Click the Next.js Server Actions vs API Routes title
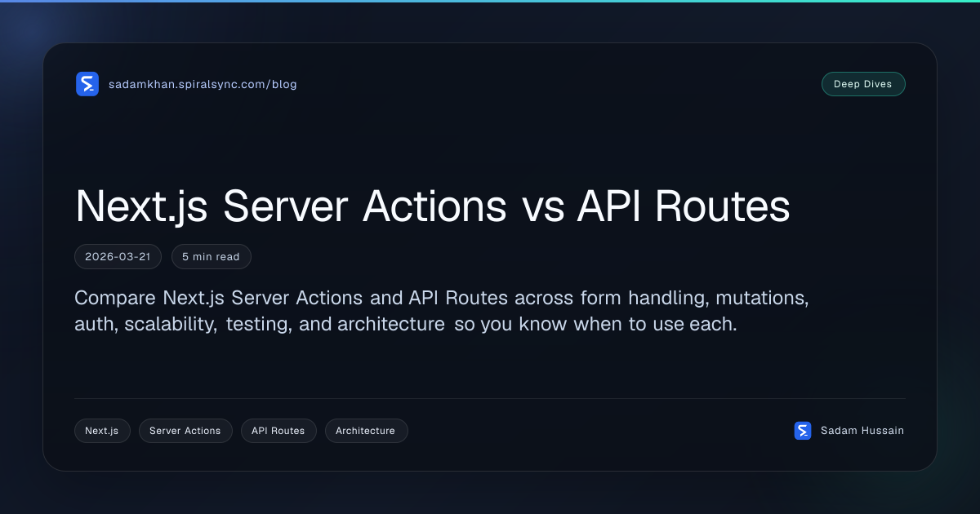980x514 pixels. pos(433,206)
